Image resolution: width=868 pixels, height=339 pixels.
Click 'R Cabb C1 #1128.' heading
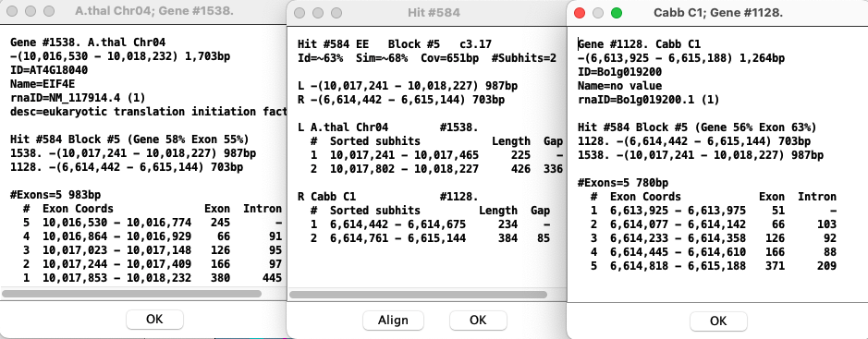pyautogui.click(x=387, y=197)
